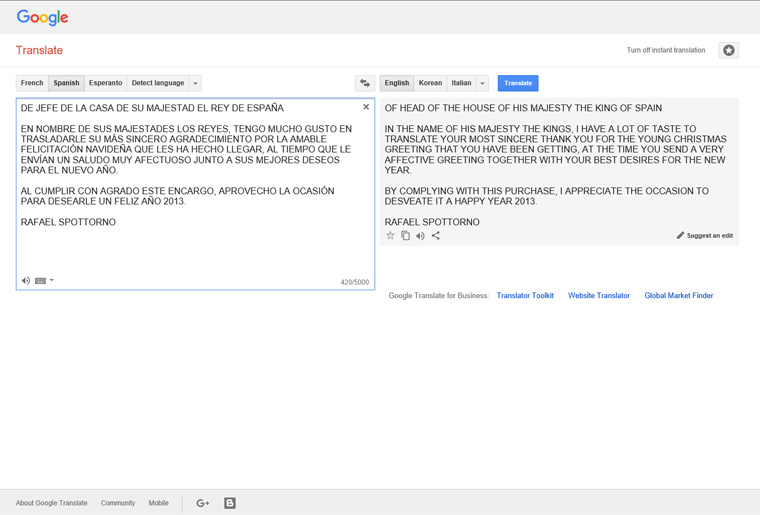Viewport: 760px width, 515px height.
Task: Open About Google Translate link
Action: pyautogui.click(x=51, y=503)
